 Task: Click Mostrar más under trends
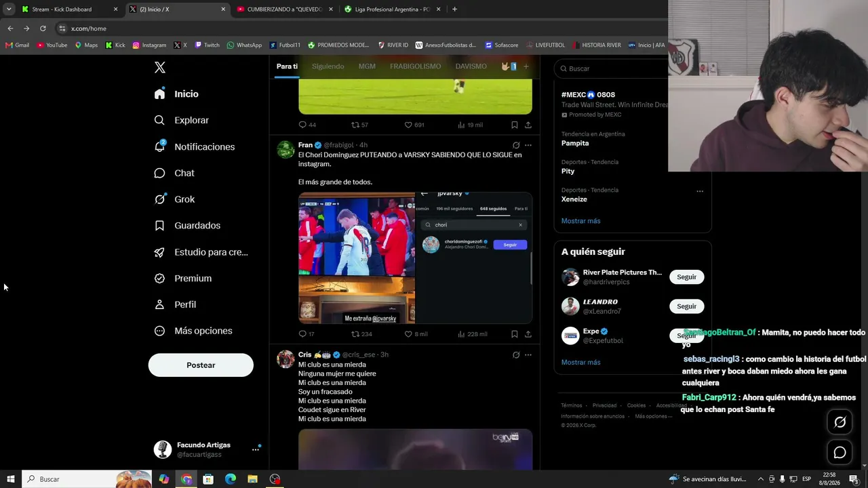click(x=580, y=221)
